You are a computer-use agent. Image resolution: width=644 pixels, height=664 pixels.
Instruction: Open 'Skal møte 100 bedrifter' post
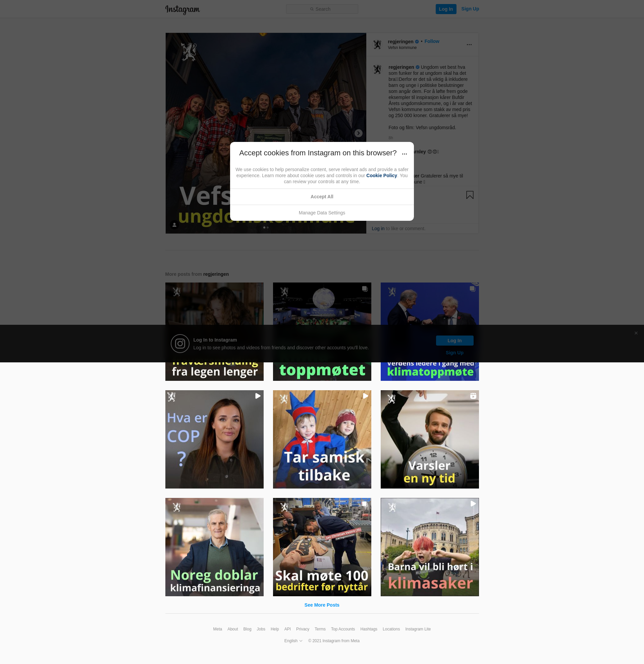(x=322, y=547)
